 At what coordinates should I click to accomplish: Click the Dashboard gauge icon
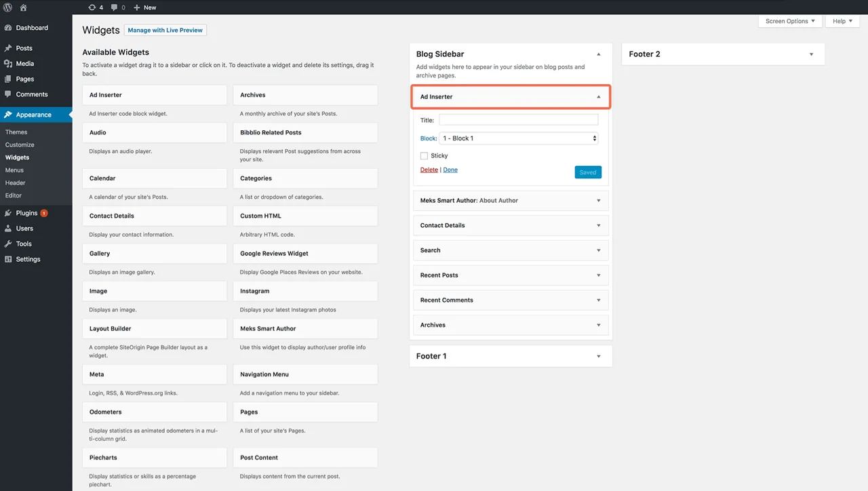(x=8, y=28)
